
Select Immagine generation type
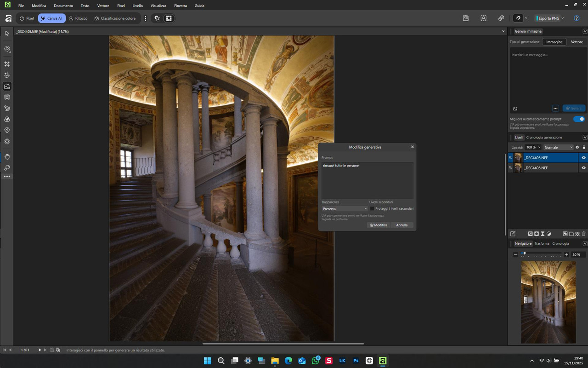pos(554,42)
